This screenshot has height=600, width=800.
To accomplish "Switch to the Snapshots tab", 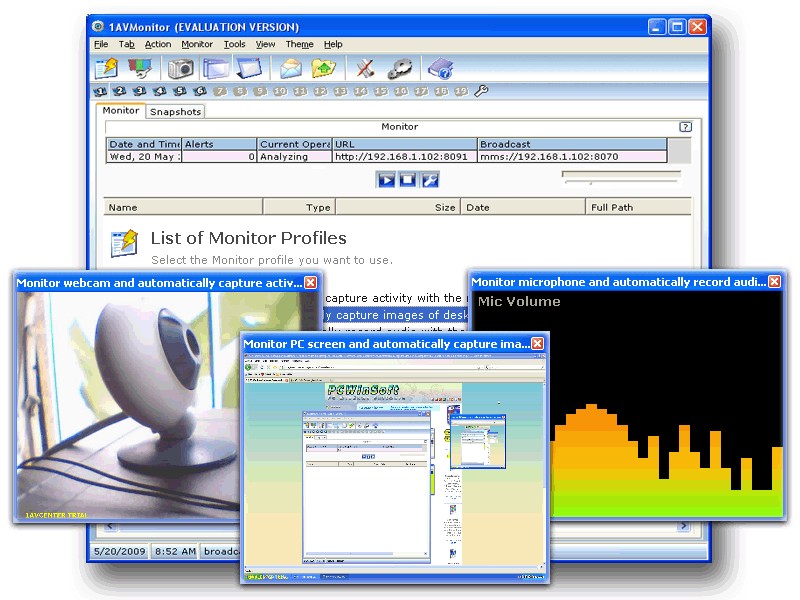I will pos(175,111).
